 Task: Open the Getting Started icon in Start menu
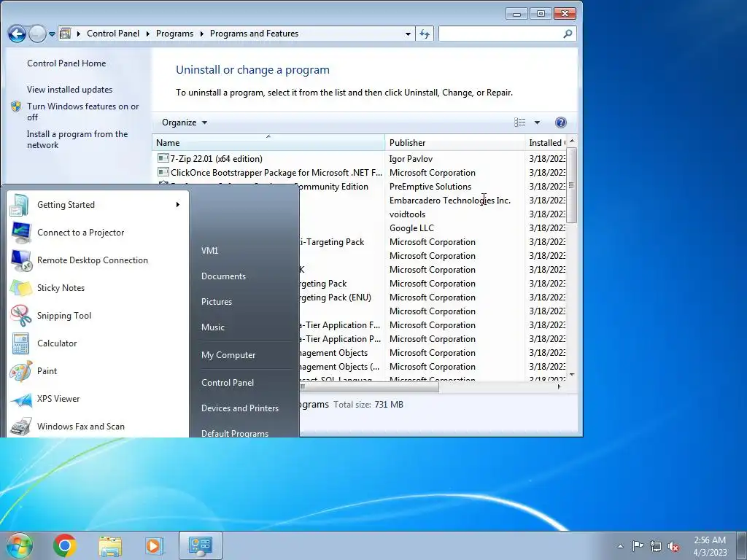click(20, 205)
